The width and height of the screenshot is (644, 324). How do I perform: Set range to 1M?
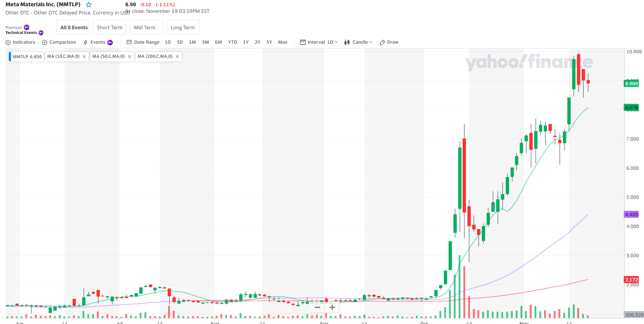pos(192,42)
